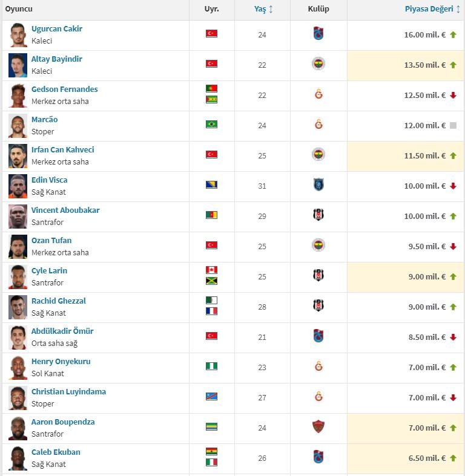Sort table by Piyasa Değeri column
This screenshot has height=476, width=465.
click(x=432, y=10)
